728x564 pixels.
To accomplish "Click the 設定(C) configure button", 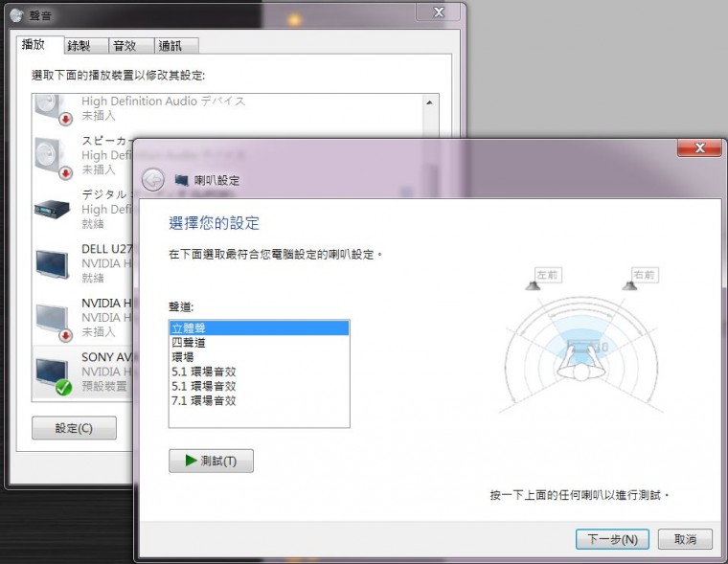I will click(x=74, y=427).
